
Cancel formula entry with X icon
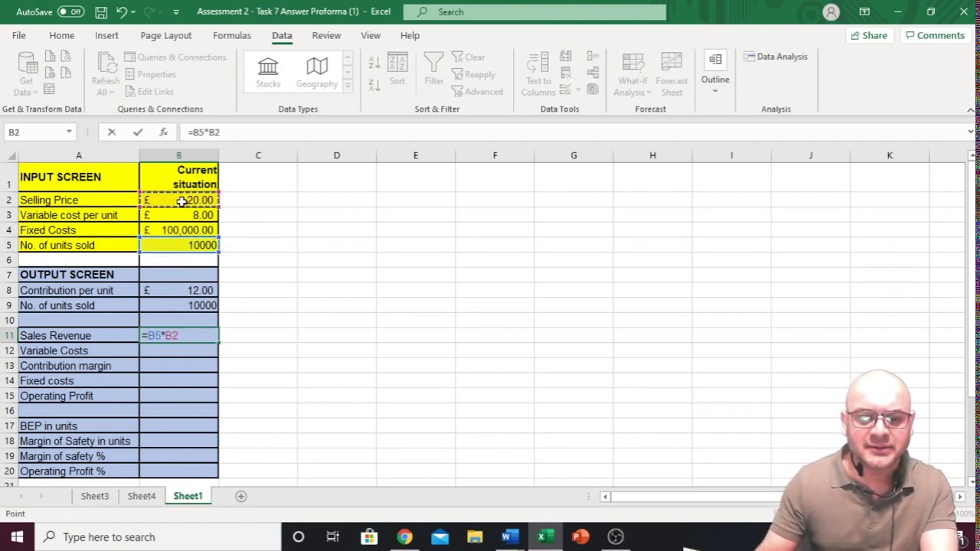click(112, 132)
